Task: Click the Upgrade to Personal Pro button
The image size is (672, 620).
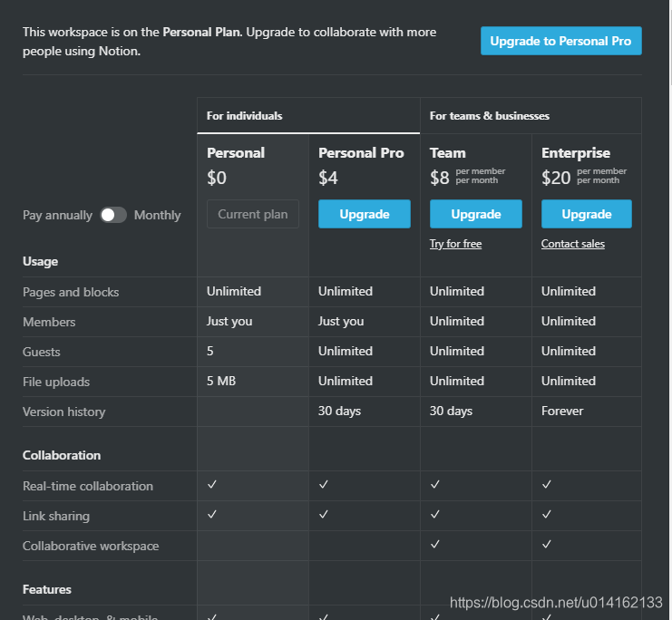Action: coord(561,41)
